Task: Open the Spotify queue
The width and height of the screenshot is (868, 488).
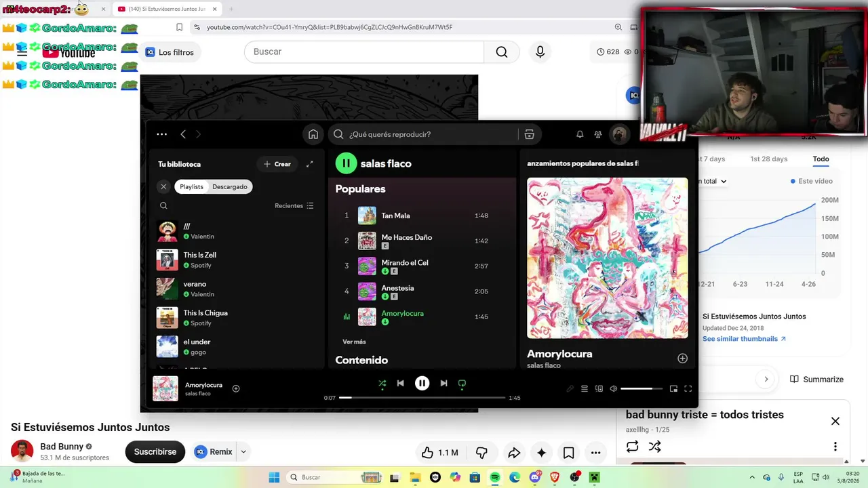Action: (x=585, y=388)
